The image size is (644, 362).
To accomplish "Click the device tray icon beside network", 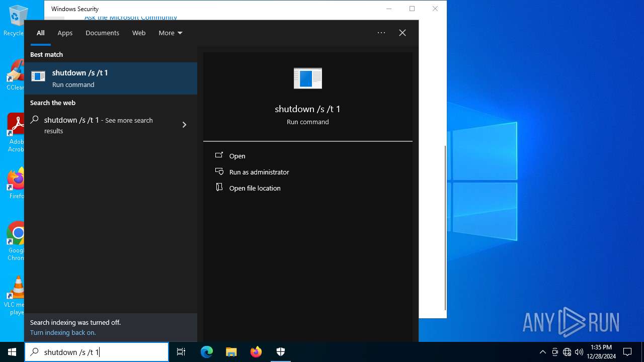I will [x=555, y=352].
